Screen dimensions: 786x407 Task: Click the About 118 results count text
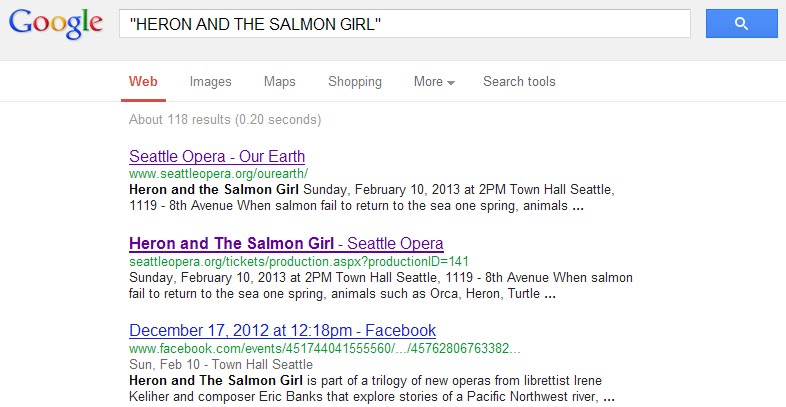pos(225,120)
